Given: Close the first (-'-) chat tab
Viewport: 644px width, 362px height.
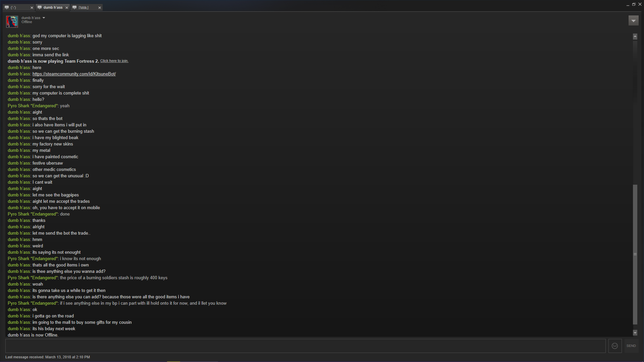Looking at the screenshot, I should pos(32,7).
